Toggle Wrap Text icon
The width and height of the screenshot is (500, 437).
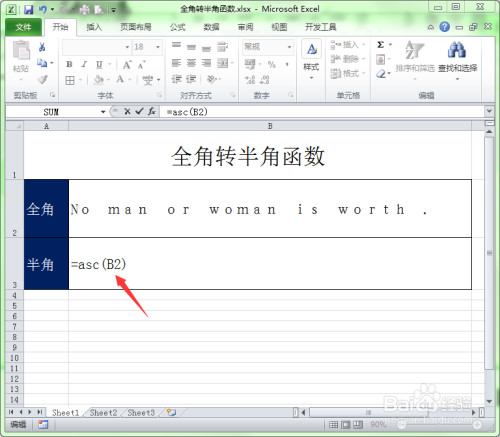[222, 47]
